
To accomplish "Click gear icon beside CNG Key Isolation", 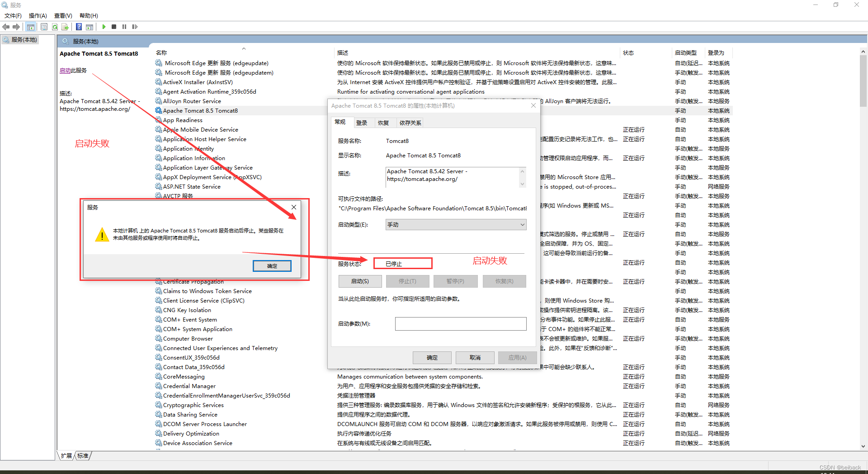I will [x=158, y=310].
